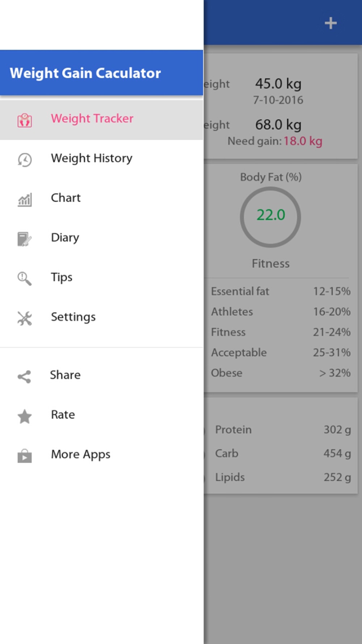Screen dimensions: 362x644
Task: Click the Weight History clock icon
Action: click(25, 160)
